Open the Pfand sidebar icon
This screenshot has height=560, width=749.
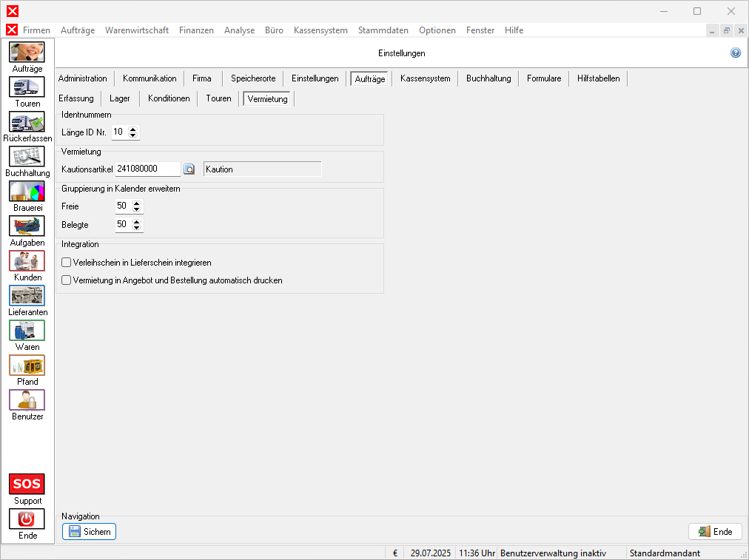point(27,365)
